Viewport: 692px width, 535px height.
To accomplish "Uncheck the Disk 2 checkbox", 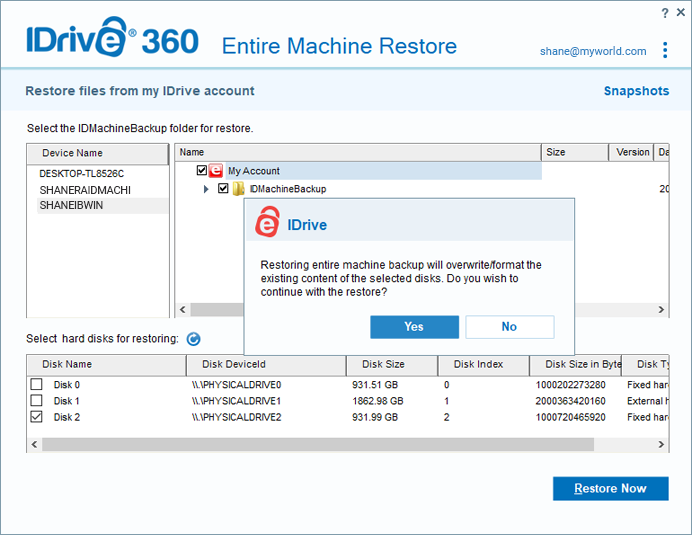I will (37, 417).
